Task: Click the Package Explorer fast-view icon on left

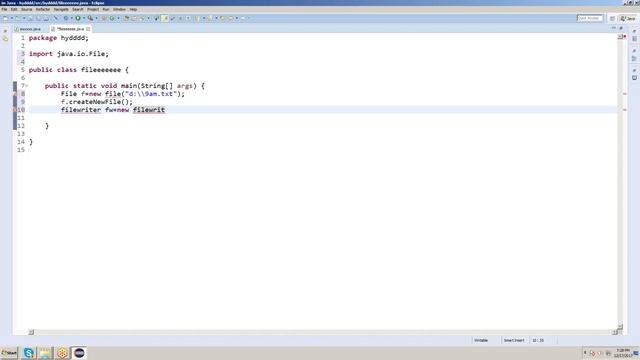Action: click(x=5, y=39)
